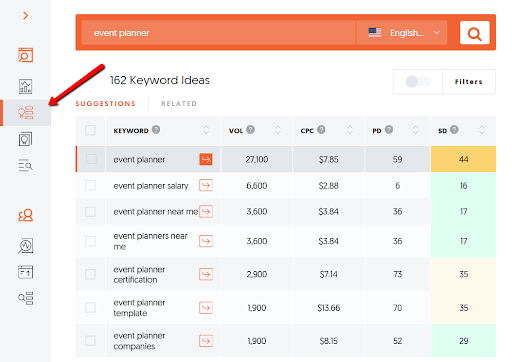Click the US flag icon
The width and height of the screenshot is (512, 362).
[375, 33]
